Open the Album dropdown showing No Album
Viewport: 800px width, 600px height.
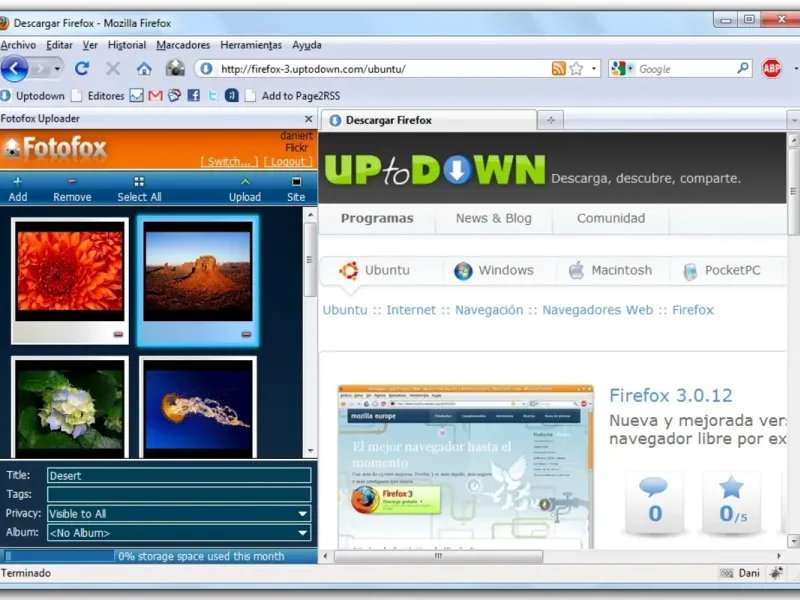pyautogui.click(x=179, y=533)
